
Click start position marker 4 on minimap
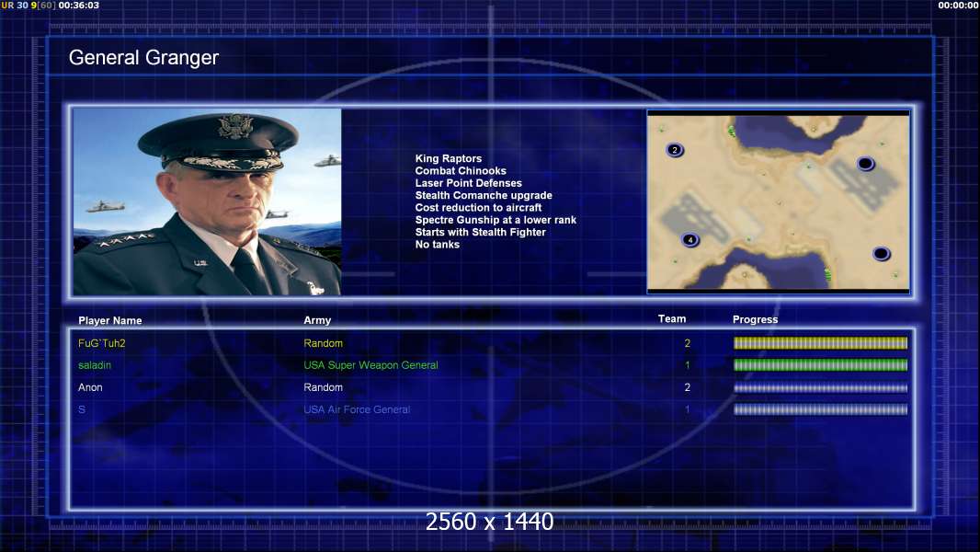(x=690, y=240)
